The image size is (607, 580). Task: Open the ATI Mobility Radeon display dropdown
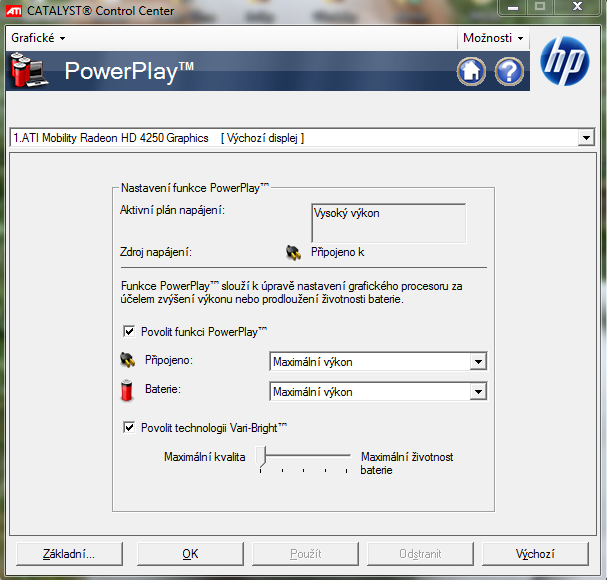pyautogui.click(x=586, y=138)
